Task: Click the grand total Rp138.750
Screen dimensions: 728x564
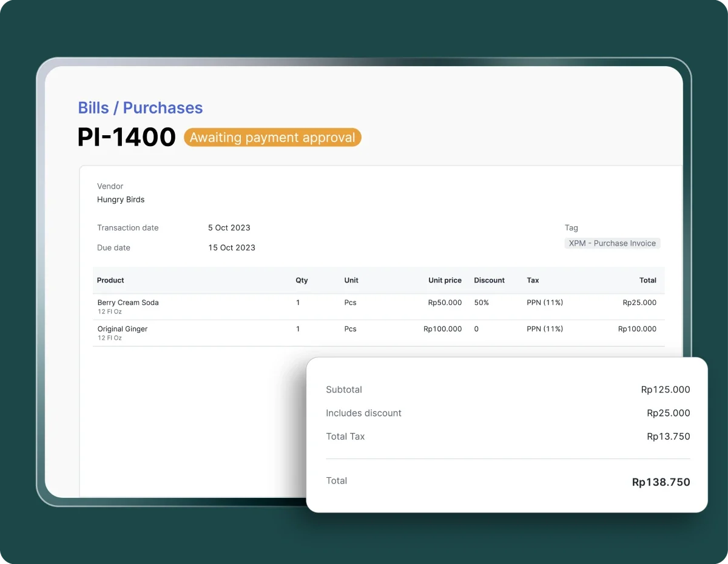Action: pyautogui.click(x=661, y=482)
